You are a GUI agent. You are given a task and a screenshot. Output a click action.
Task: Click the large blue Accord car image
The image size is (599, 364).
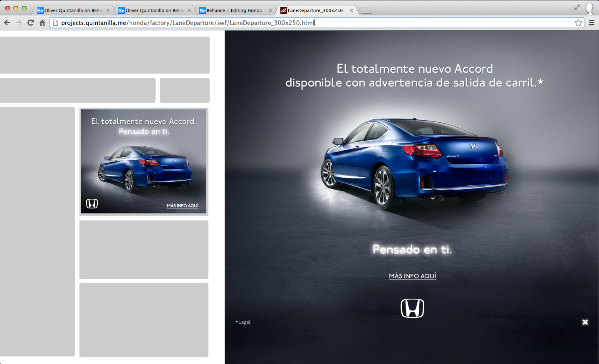pos(415,164)
